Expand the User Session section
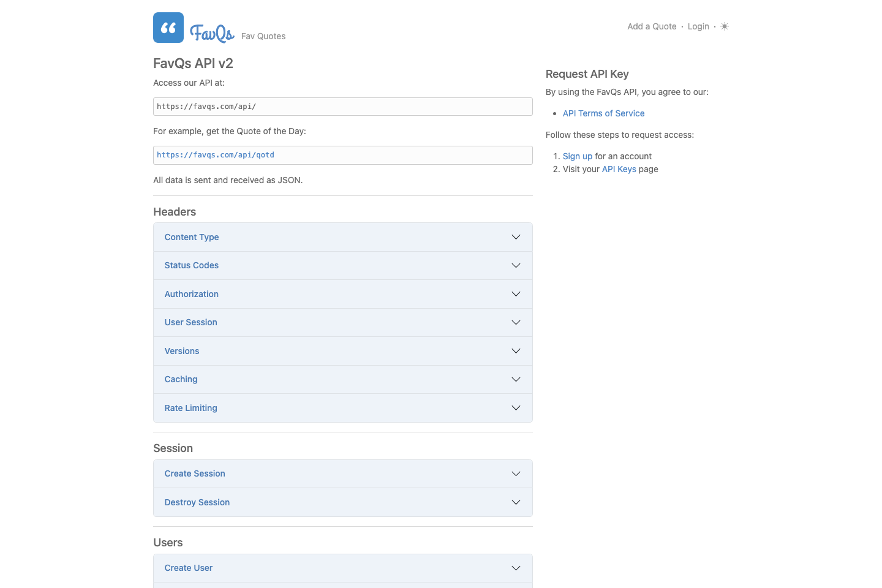The height and width of the screenshot is (588, 882). coord(342,322)
